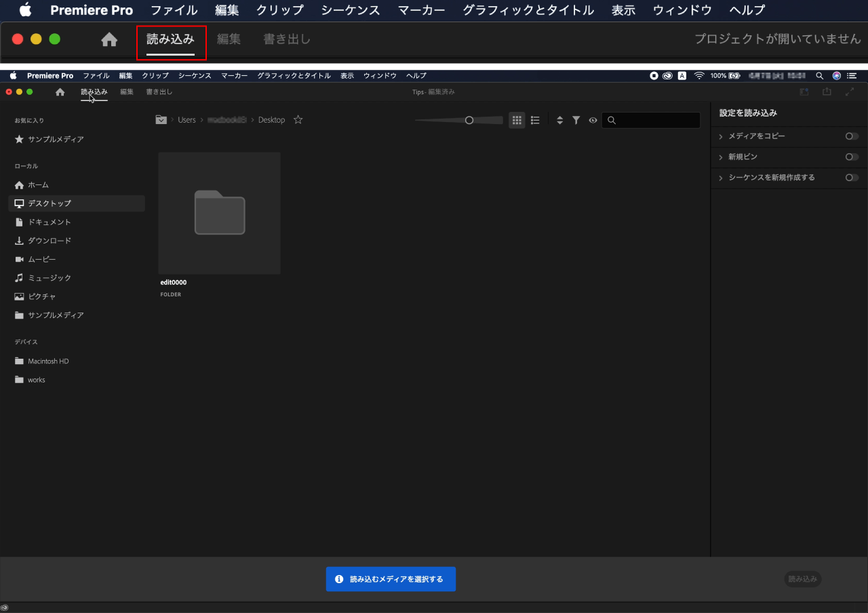
Task: Open シーケンス menu in main window menu bar
Action: point(195,76)
